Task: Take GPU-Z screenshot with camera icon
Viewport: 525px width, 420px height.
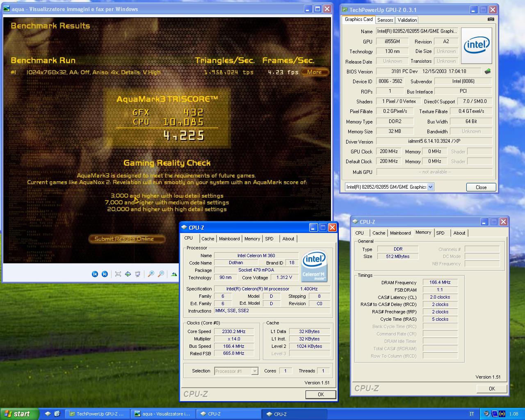Action: pyautogui.click(x=491, y=19)
